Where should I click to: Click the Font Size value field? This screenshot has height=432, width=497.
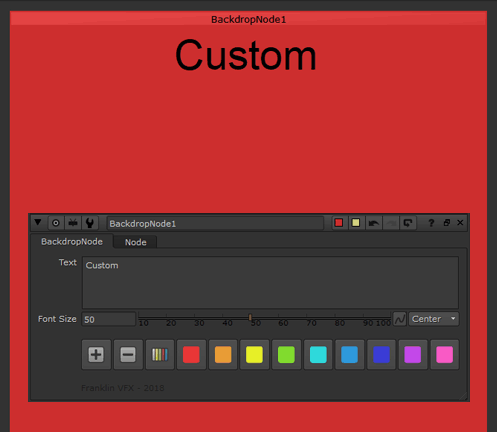point(109,319)
